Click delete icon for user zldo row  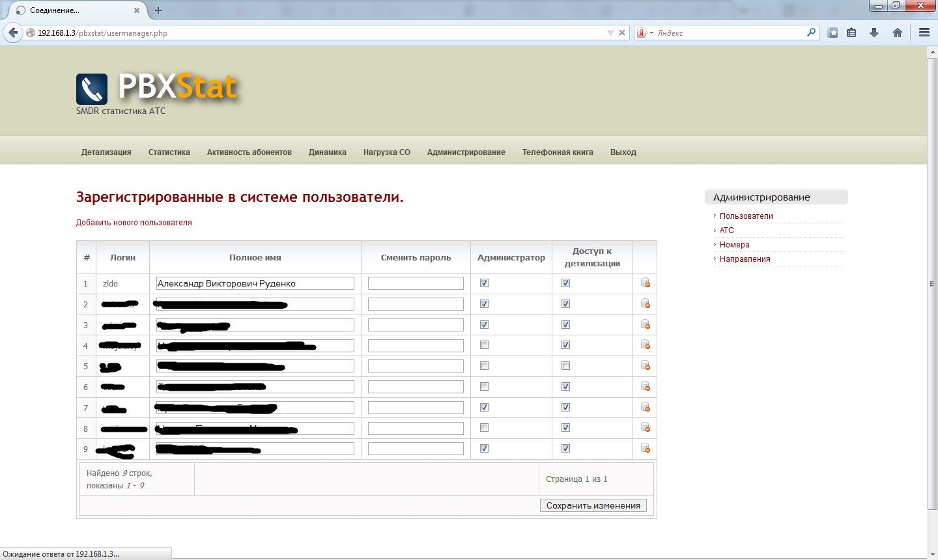tap(645, 283)
